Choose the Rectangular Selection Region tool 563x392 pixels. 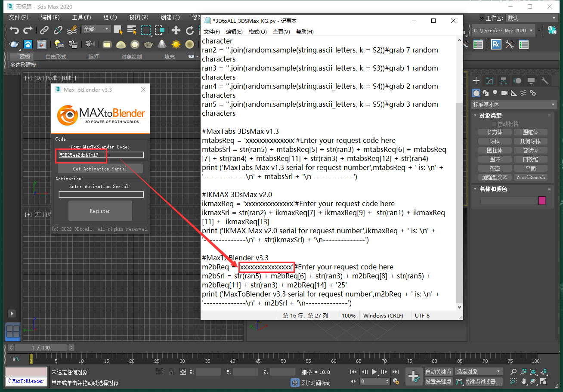146,30
